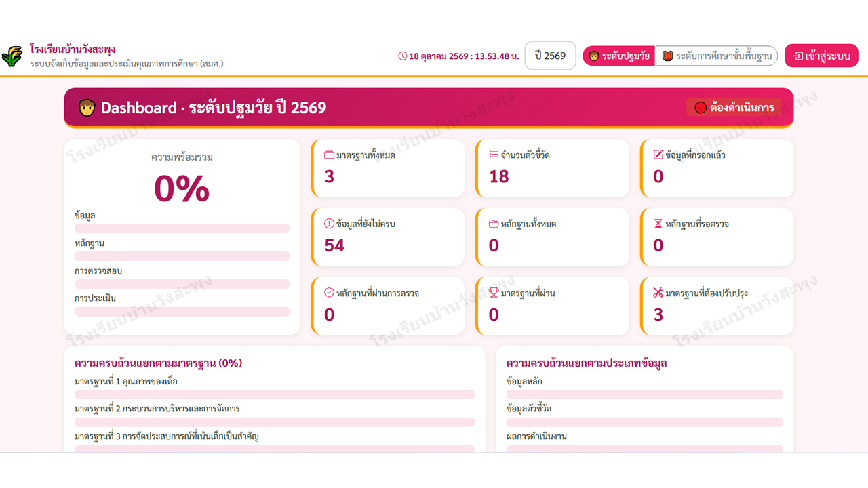Click the warning icon beside ข้อมูลที่ยังไม่ครบ
Viewport: 868px width, 488px height.
329,224
